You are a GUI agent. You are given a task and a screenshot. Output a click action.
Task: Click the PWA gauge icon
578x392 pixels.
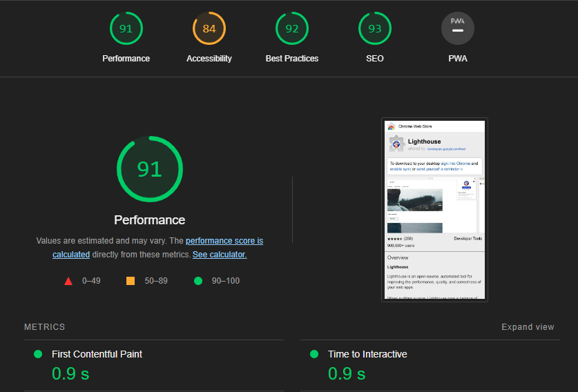tap(458, 28)
